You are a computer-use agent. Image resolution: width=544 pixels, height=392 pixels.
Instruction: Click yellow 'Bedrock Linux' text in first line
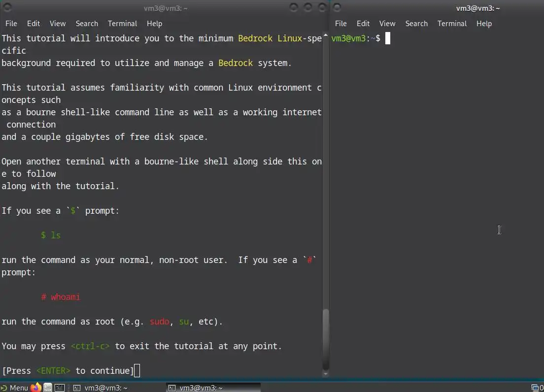click(x=270, y=38)
